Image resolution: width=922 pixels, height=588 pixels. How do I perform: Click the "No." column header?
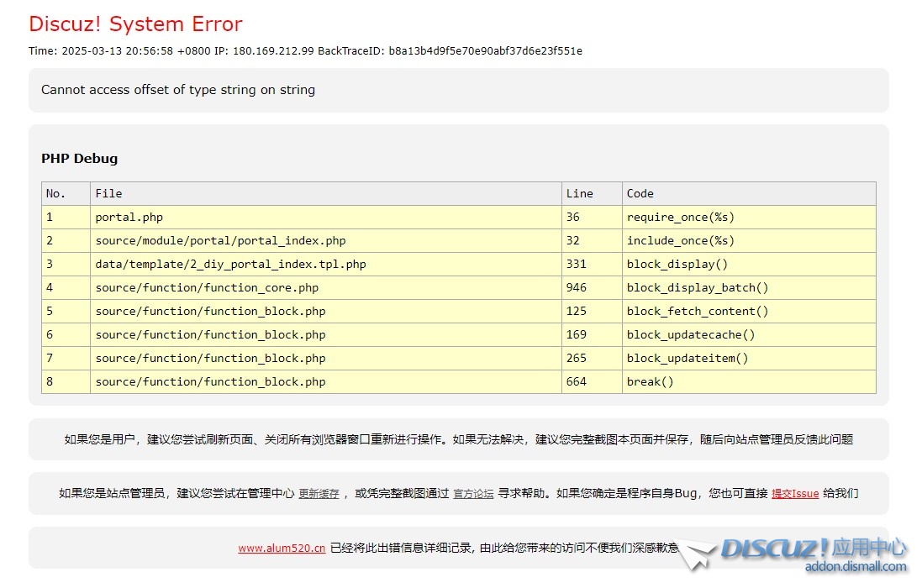click(x=66, y=194)
